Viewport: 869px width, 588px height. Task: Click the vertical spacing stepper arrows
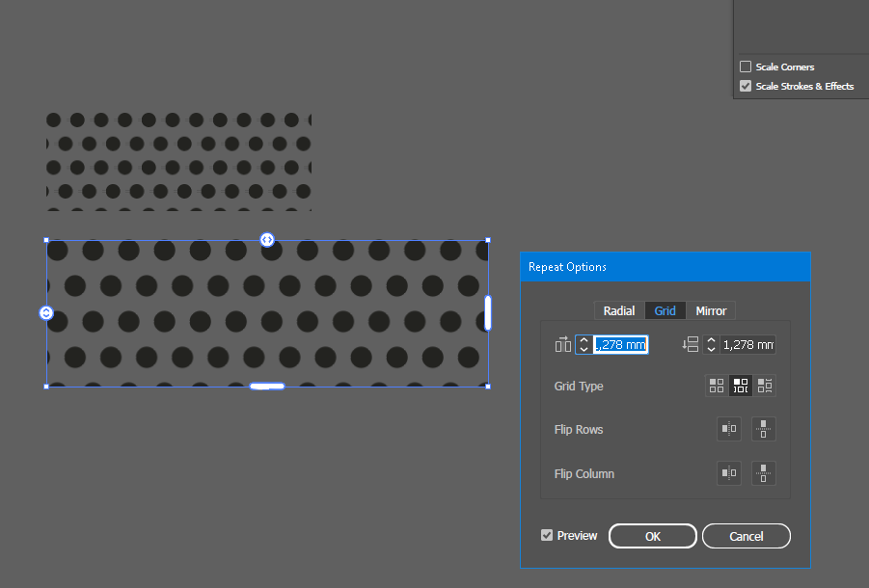[x=712, y=344]
